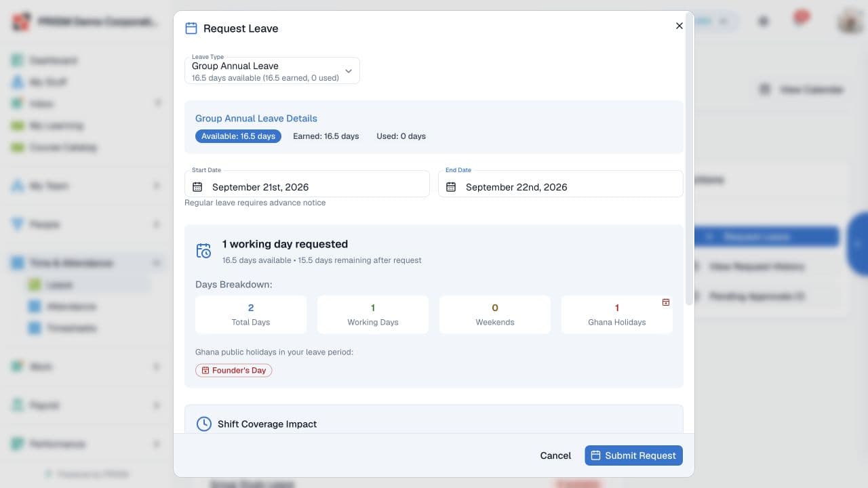Click the Group Annual Leave Details heading

click(256, 118)
